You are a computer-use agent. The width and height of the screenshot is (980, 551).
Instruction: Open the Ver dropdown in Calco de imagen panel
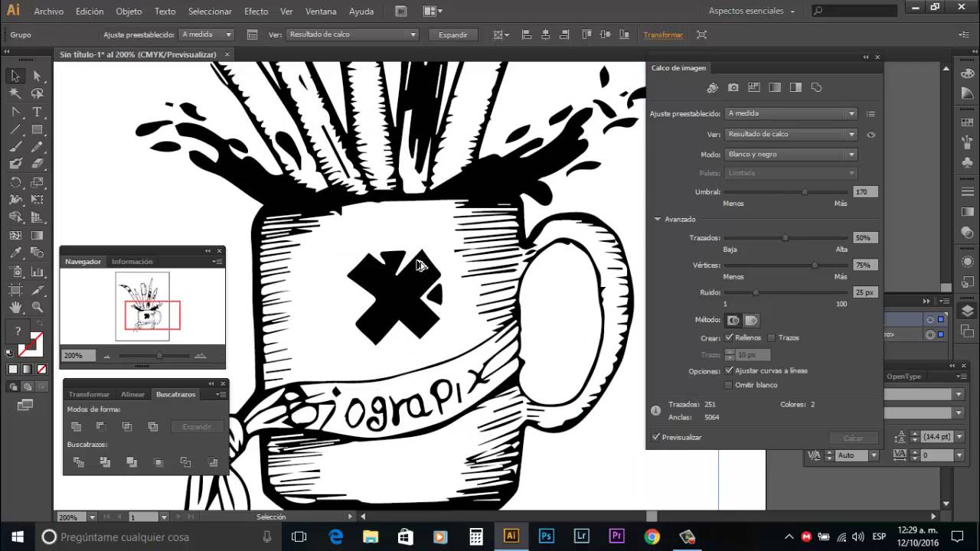tap(791, 134)
